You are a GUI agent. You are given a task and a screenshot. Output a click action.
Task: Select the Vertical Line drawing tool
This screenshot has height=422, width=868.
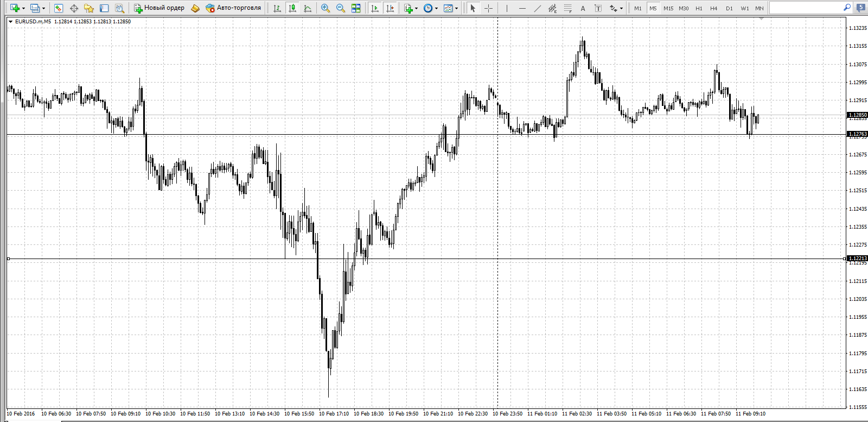point(507,8)
